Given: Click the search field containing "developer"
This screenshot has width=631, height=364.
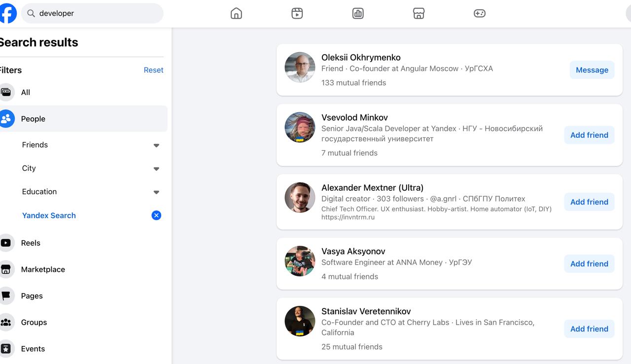Looking at the screenshot, I should 92,13.
